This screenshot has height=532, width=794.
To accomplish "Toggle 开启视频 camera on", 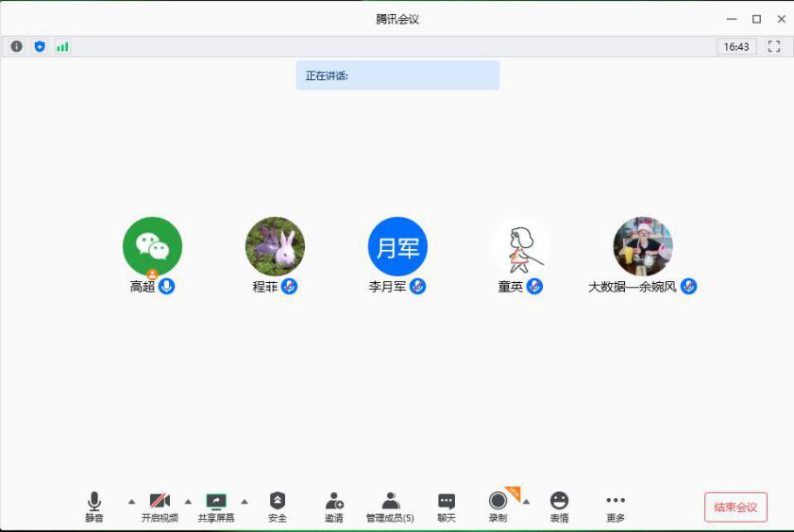I will point(160,506).
